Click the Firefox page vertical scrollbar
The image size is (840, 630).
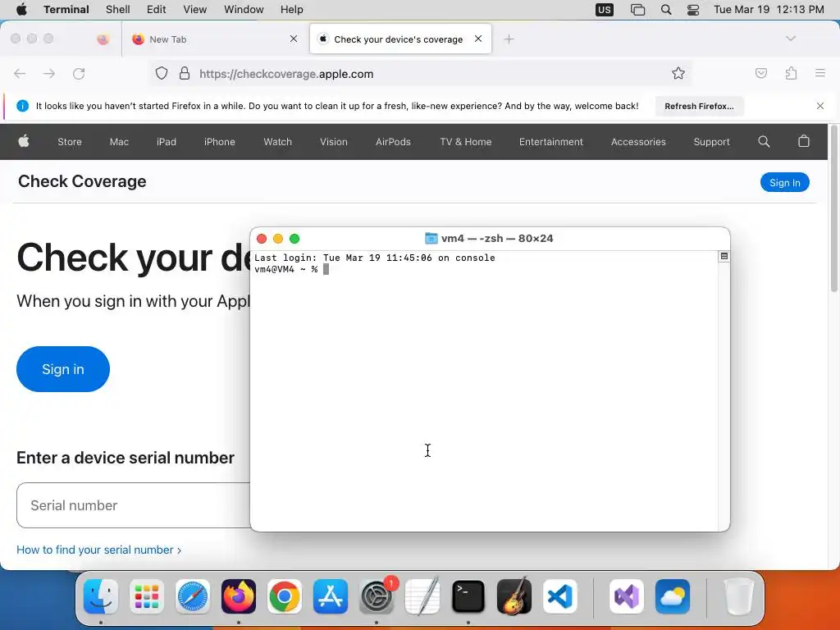pyautogui.click(x=834, y=209)
